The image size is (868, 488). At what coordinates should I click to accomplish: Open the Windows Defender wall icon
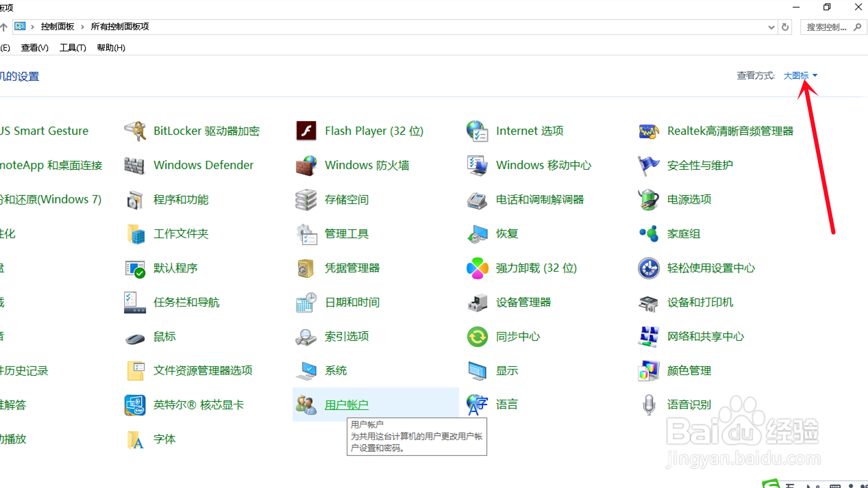135,165
